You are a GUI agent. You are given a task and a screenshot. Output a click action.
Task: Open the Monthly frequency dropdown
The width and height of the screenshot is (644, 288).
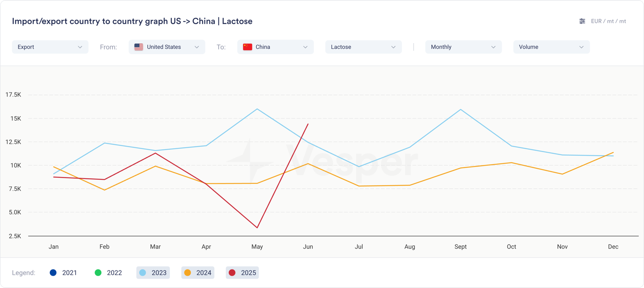(x=463, y=47)
